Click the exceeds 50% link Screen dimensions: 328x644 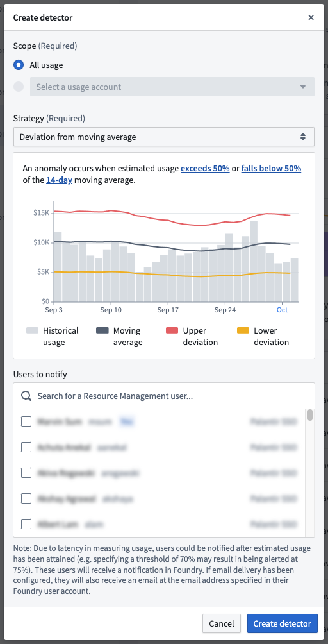click(x=205, y=169)
